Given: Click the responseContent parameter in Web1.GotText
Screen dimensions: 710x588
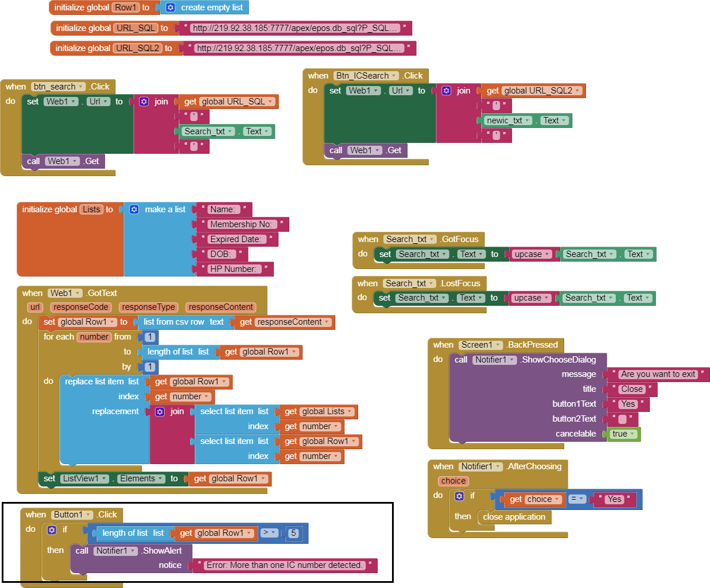Looking at the screenshot, I should pyautogui.click(x=220, y=307).
